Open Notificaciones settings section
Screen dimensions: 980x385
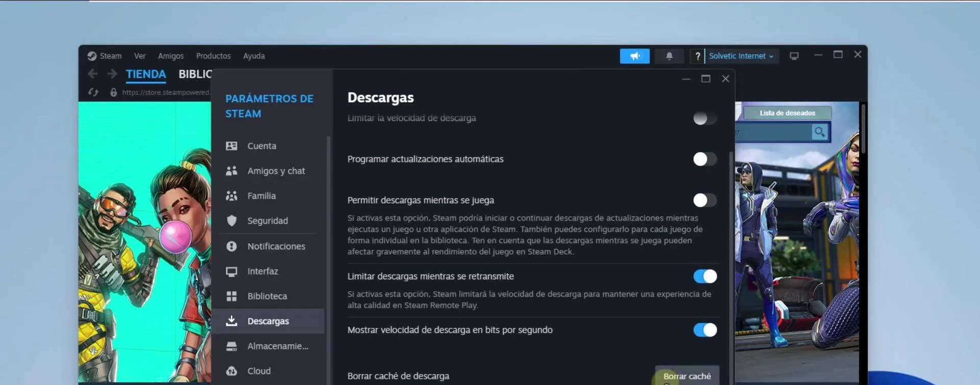pos(268,246)
